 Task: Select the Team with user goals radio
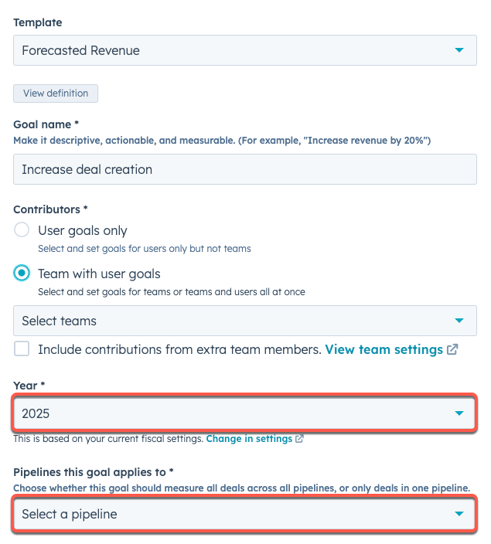coord(22,273)
